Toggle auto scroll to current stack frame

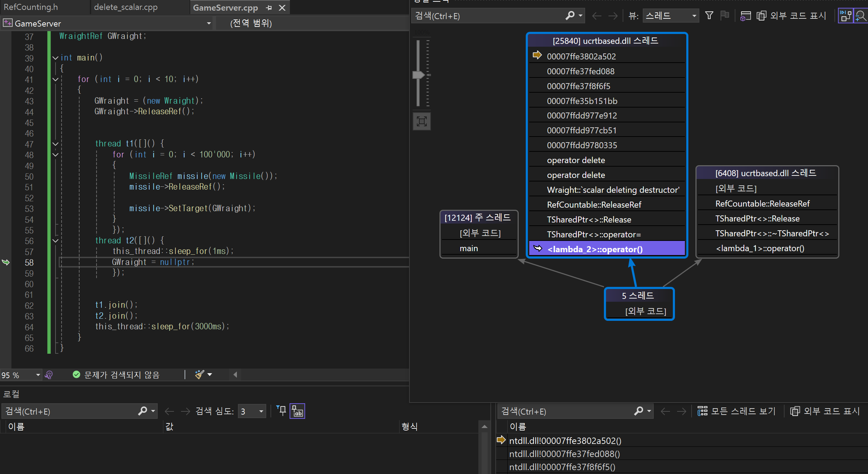845,16
